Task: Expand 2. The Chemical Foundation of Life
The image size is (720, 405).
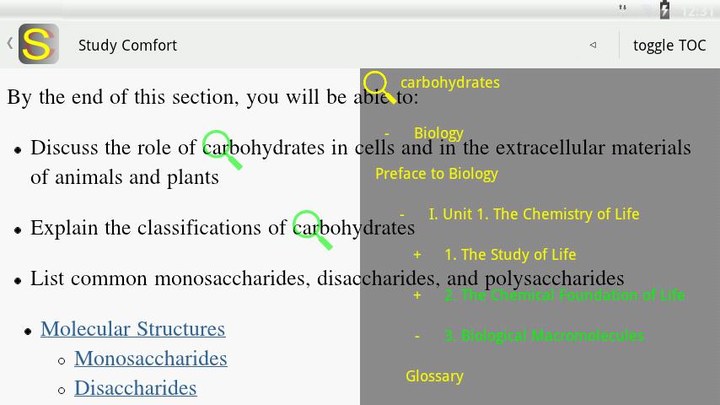Action: [417, 295]
